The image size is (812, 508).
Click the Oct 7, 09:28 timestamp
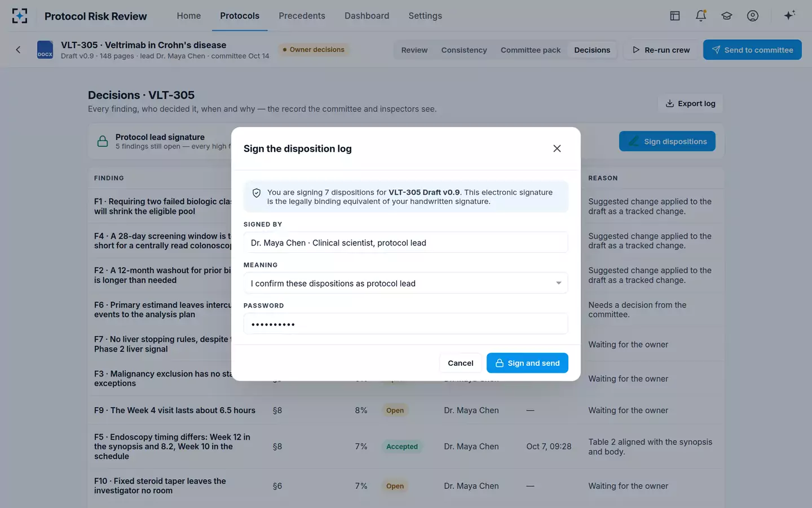click(x=549, y=446)
